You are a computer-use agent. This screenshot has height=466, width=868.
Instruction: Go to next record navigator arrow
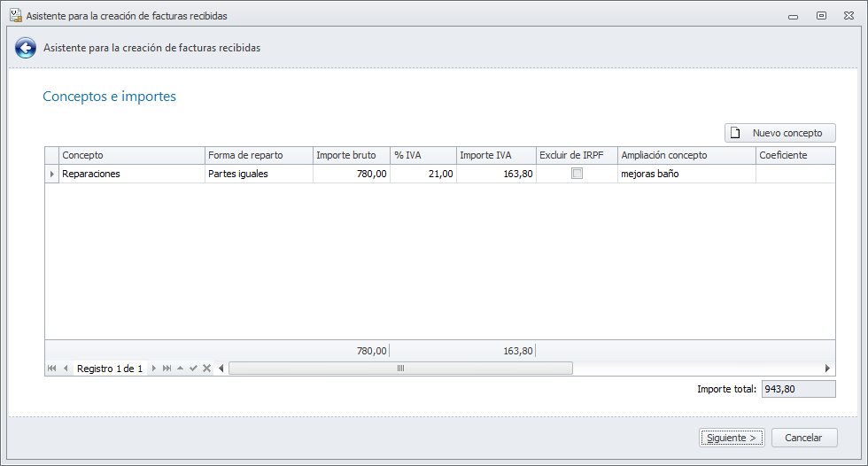coord(153,369)
